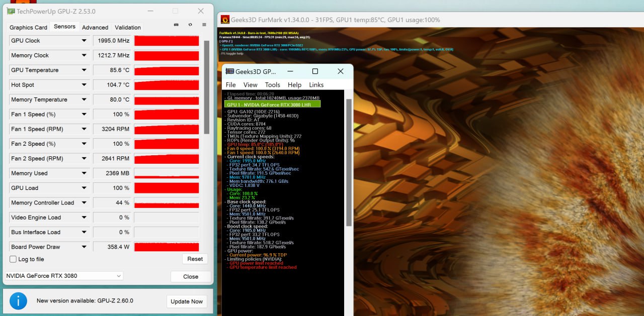The image size is (644, 316).
Task: Click the GPU-Z screenshot camera icon
Action: [x=176, y=25]
